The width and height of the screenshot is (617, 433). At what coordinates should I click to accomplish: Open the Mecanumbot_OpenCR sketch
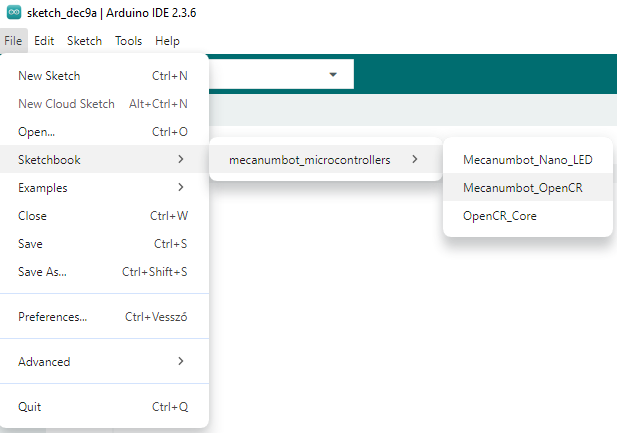click(528, 187)
